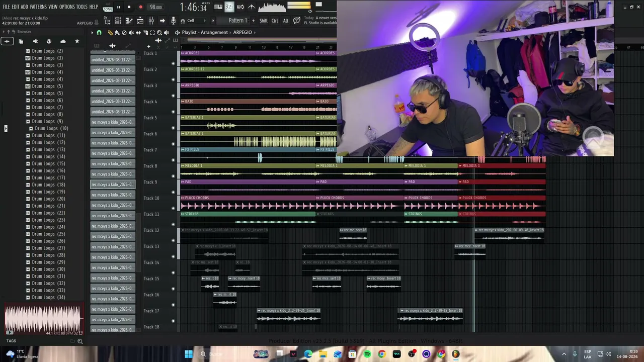
Task: Select the Mute tool in Playlist
Action: click(131, 33)
